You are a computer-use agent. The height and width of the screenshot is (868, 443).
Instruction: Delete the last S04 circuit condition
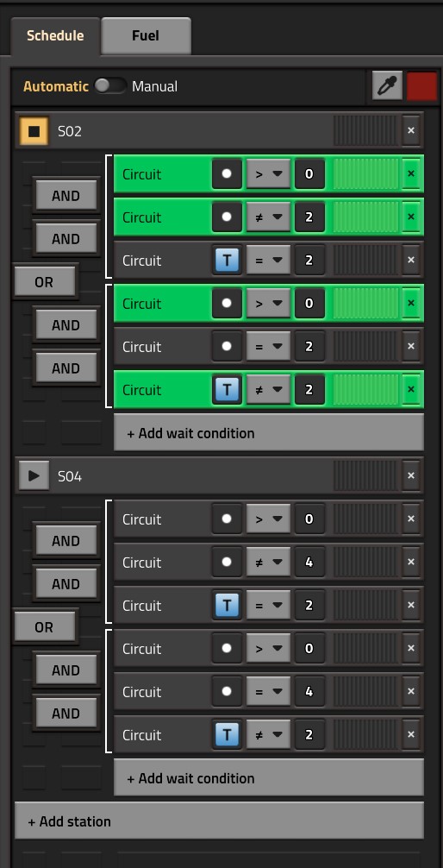pyautogui.click(x=410, y=734)
